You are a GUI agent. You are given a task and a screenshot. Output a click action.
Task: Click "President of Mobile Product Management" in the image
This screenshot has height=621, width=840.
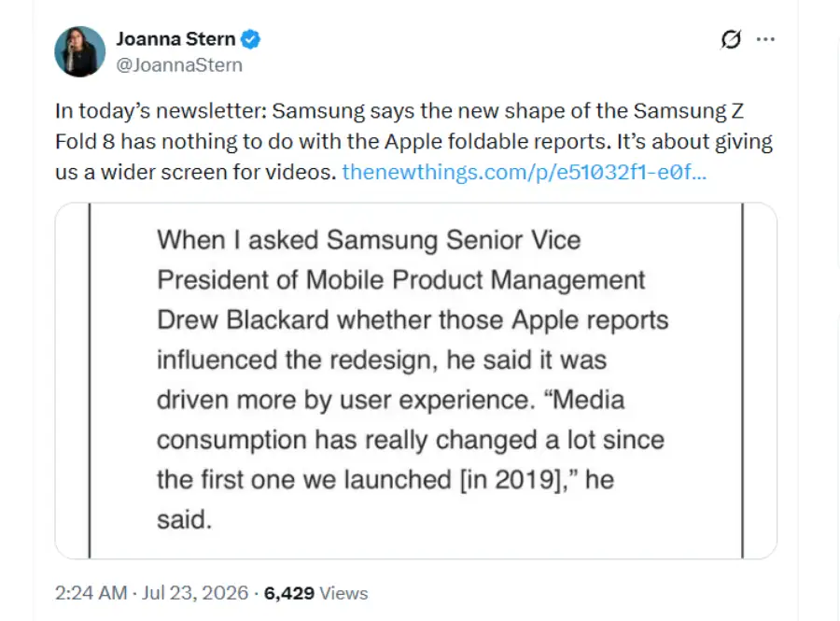(400, 280)
